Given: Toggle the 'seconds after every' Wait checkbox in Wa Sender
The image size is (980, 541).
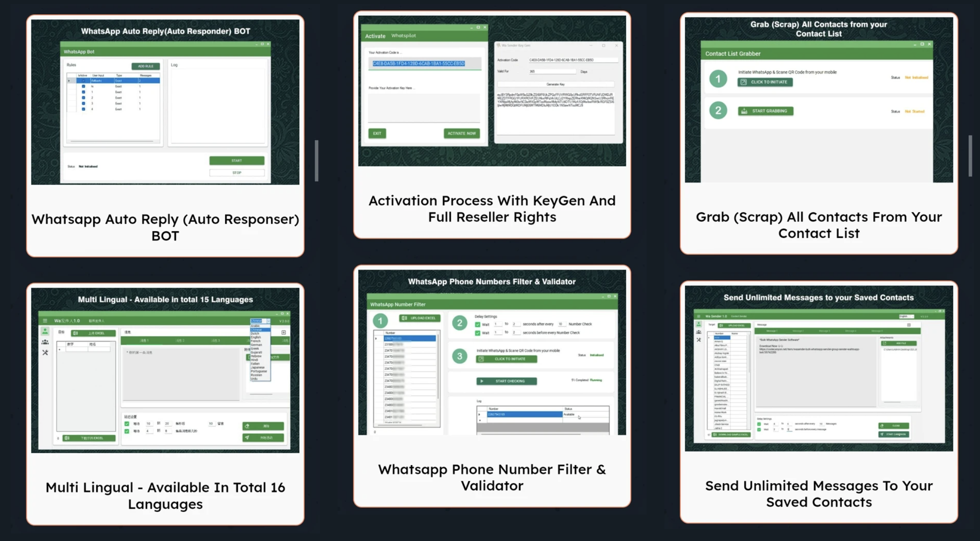Looking at the screenshot, I should coord(759,424).
